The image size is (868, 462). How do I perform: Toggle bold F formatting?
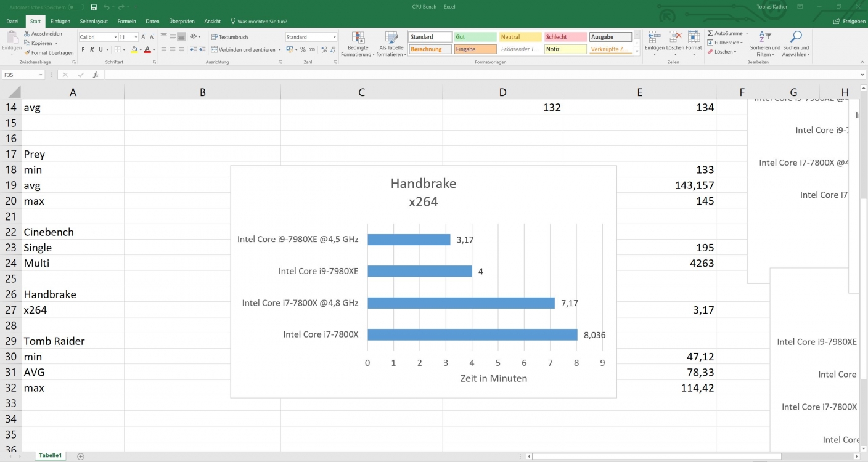click(x=83, y=49)
